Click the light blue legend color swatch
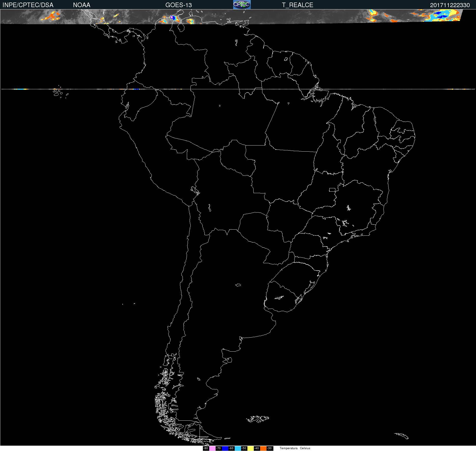 pos(238,448)
